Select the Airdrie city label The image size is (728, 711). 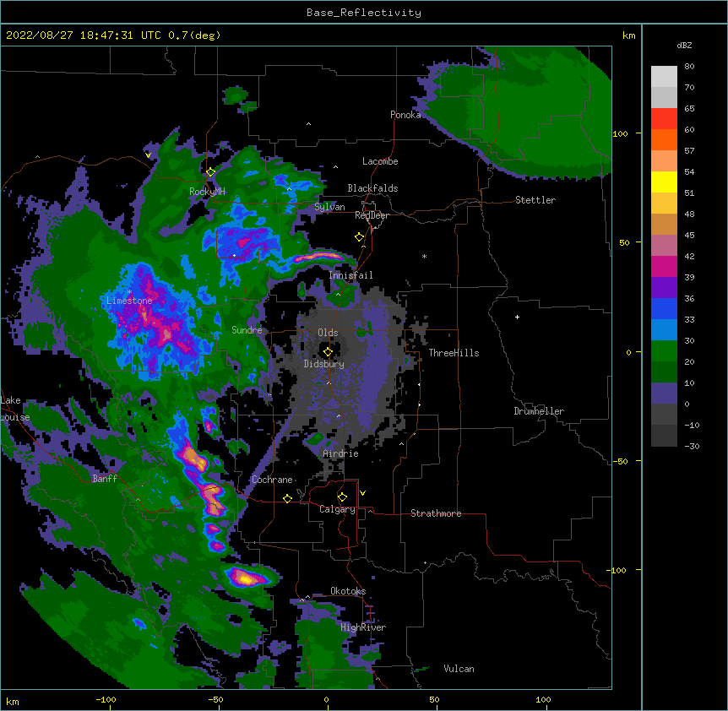point(341,453)
